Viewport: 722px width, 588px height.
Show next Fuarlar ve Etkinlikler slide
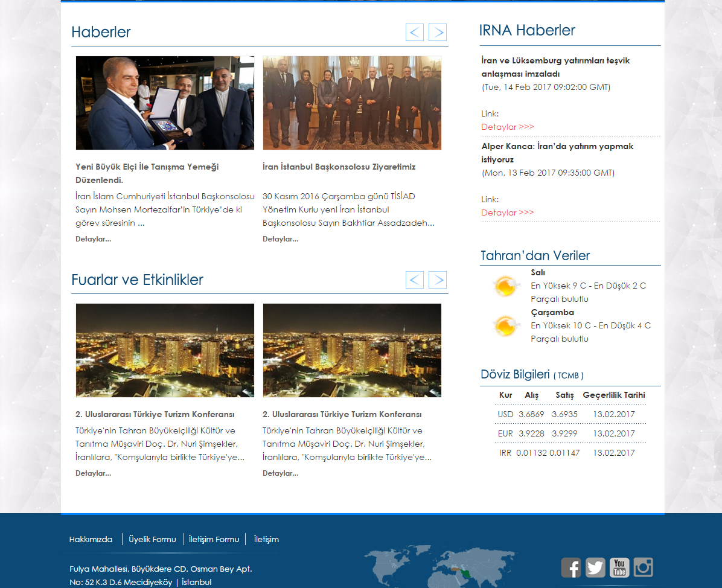[x=438, y=280]
